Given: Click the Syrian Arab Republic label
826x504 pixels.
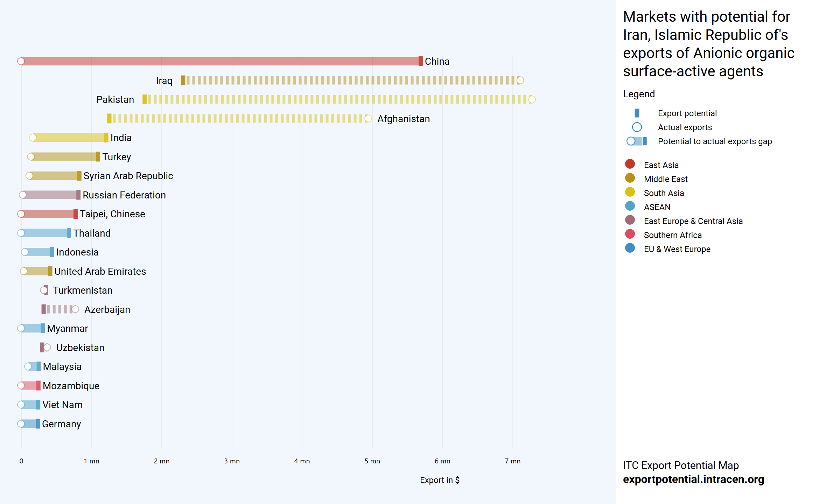Looking at the screenshot, I should coord(128,176).
